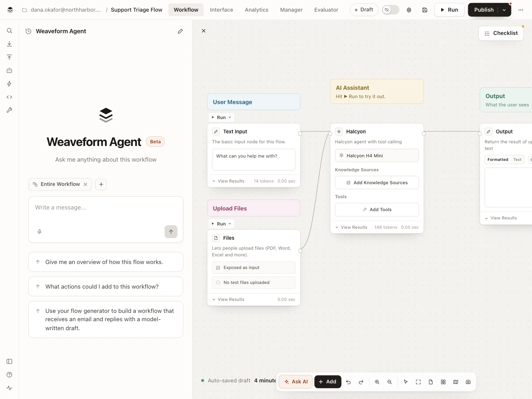The height and width of the screenshot is (399, 532).
Task: Click the top Run button
Action: tap(449, 10)
